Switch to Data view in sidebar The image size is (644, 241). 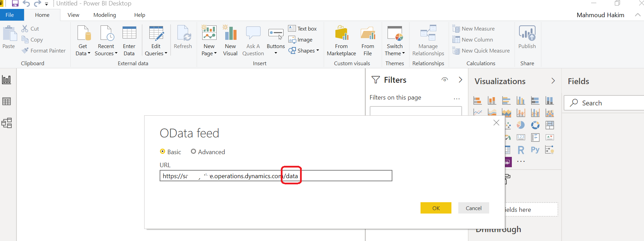(7, 101)
